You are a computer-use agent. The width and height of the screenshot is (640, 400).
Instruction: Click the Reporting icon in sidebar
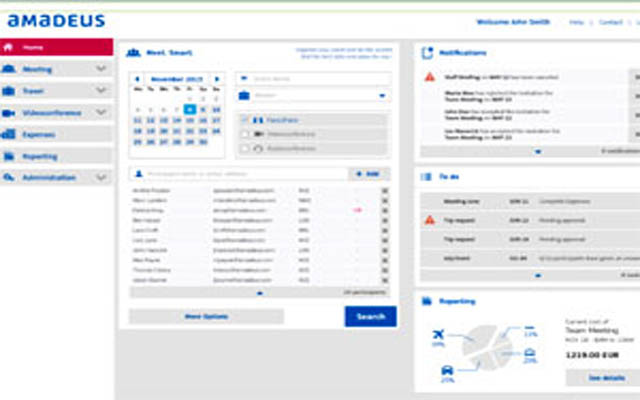pyautogui.click(x=9, y=156)
